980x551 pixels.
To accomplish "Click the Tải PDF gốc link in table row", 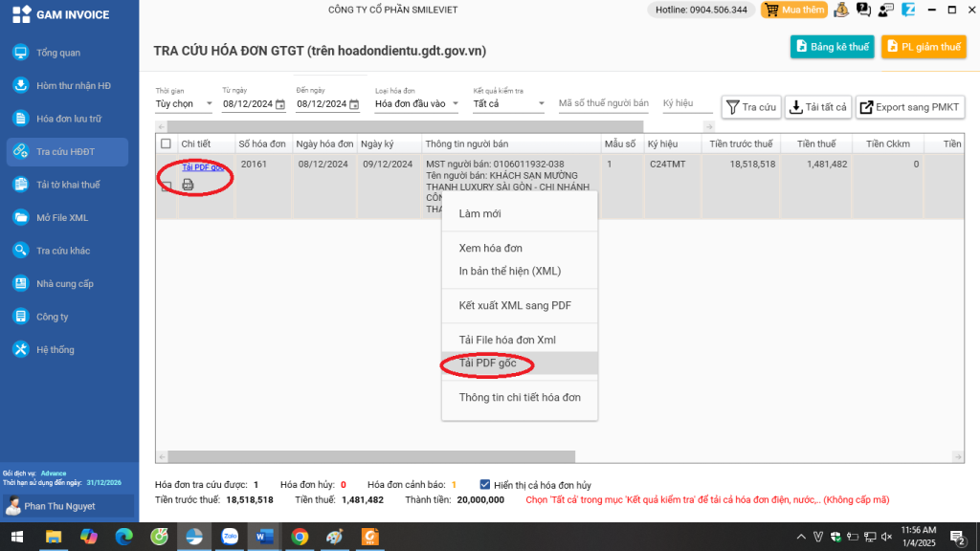I will tap(202, 167).
